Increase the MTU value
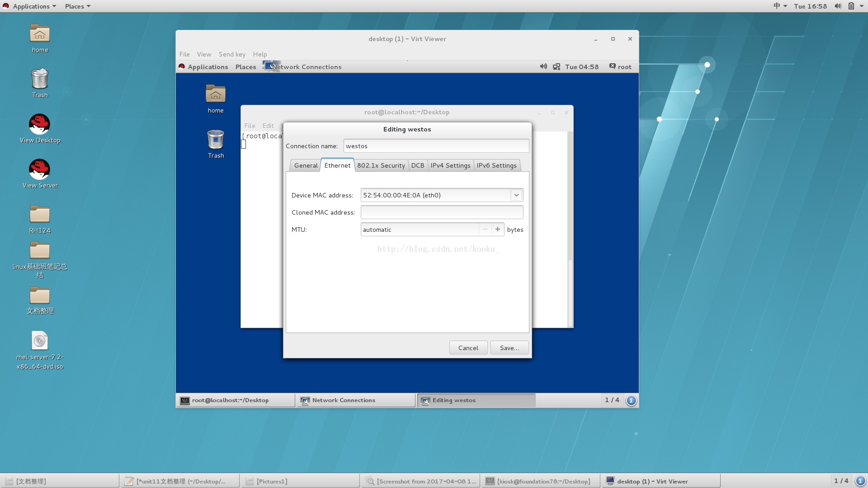This screenshot has height=488, width=868. click(498, 230)
